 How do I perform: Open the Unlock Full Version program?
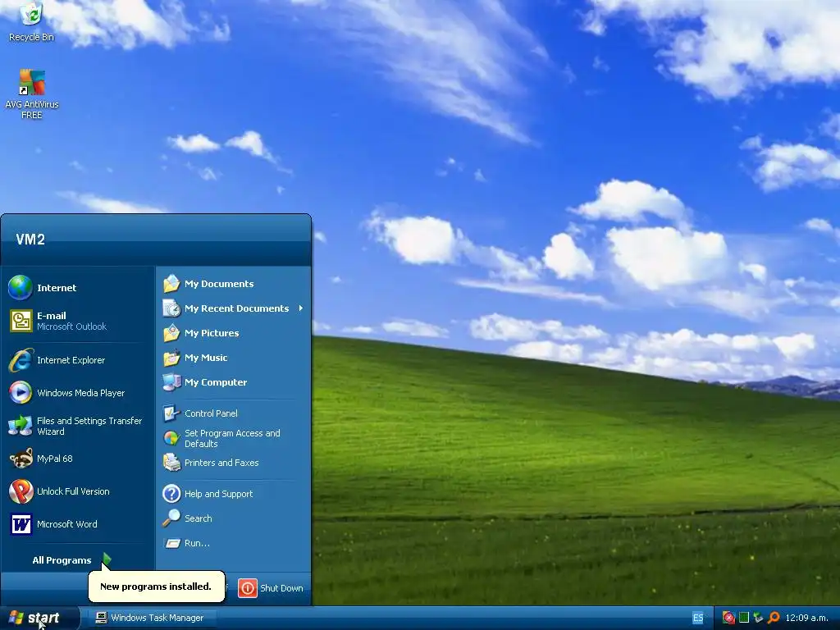click(78, 491)
